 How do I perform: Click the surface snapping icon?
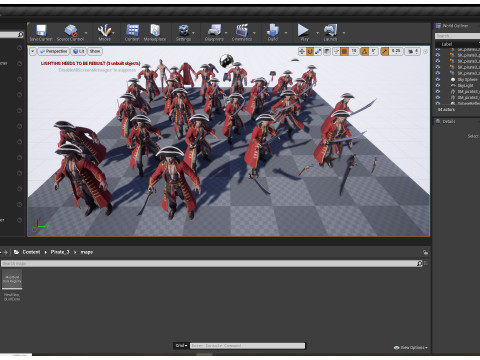point(336,51)
